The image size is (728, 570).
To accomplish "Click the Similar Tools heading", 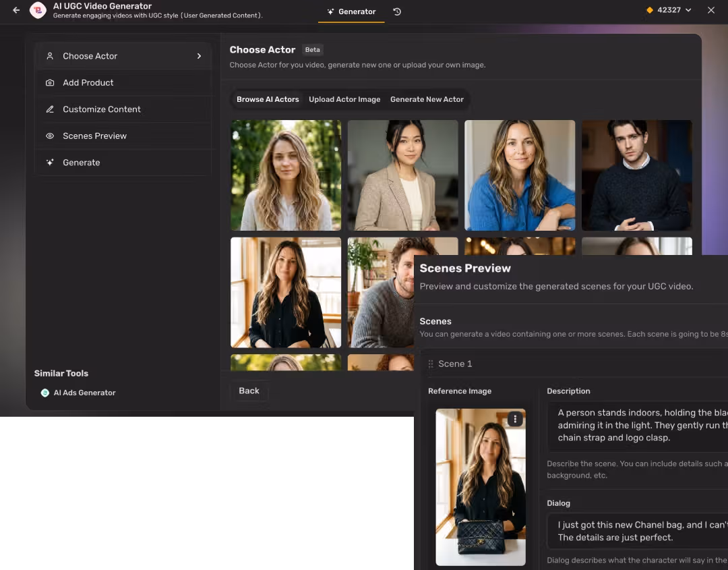I will point(61,374).
